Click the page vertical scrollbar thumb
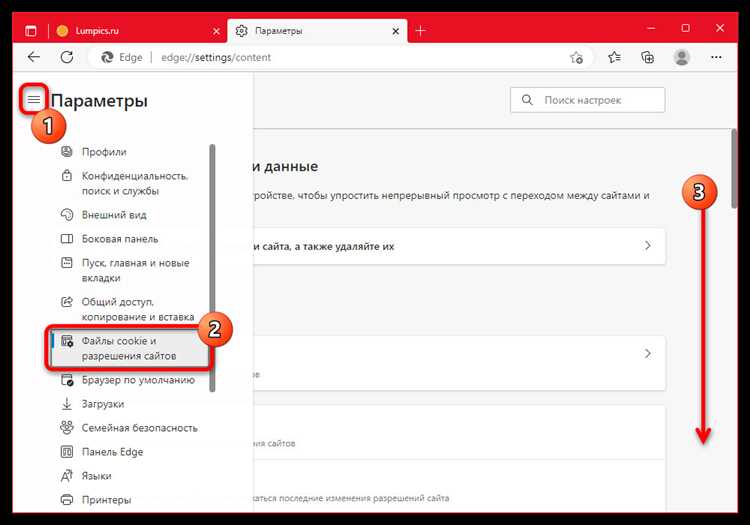The image size is (750, 525). click(x=734, y=168)
